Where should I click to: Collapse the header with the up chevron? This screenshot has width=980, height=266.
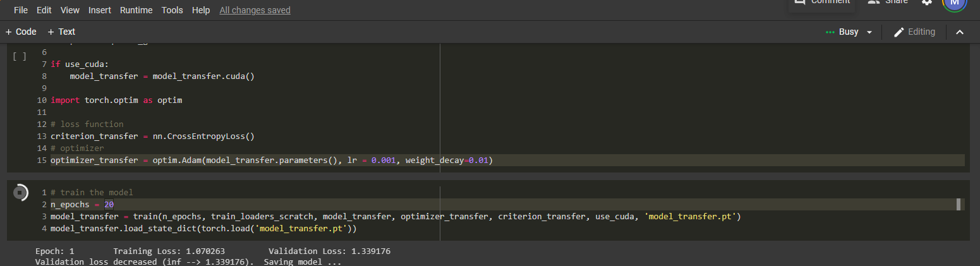point(959,32)
